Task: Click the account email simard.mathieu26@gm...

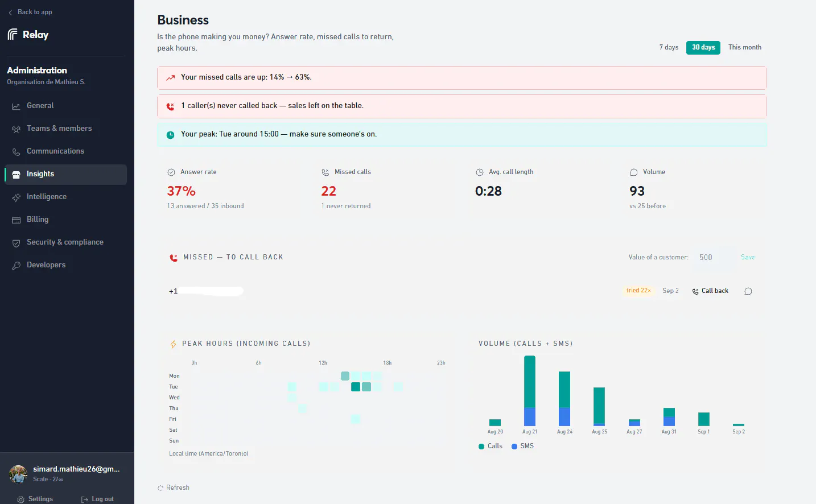Action: [x=76, y=469]
